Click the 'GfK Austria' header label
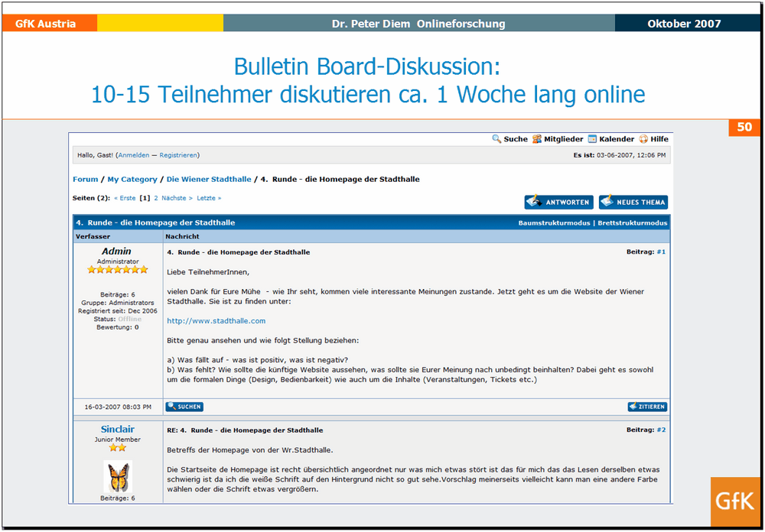 point(45,24)
